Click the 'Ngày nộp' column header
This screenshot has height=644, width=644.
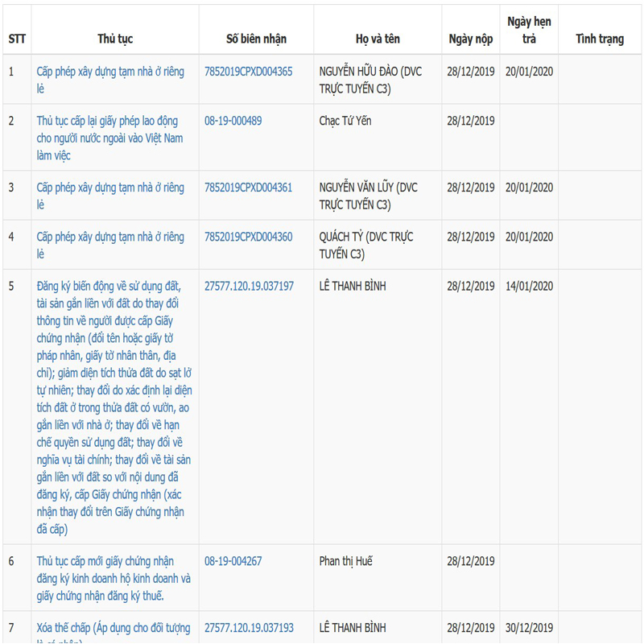pyautogui.click(x=471, y=39)
